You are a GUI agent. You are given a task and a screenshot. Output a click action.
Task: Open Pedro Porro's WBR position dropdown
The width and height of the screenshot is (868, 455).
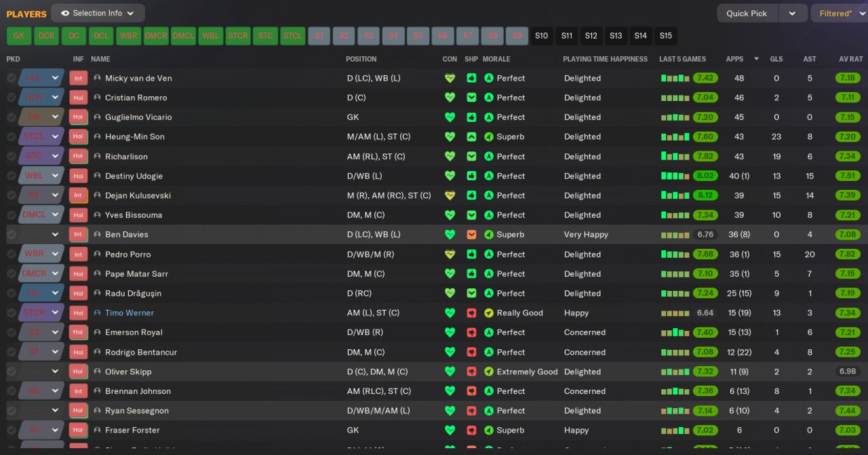(41, 254)
